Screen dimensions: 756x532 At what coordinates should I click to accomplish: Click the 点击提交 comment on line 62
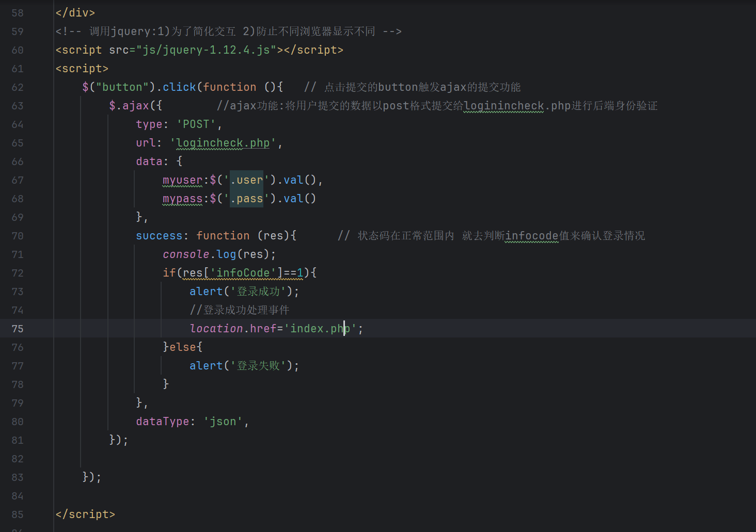click(412, 87)
